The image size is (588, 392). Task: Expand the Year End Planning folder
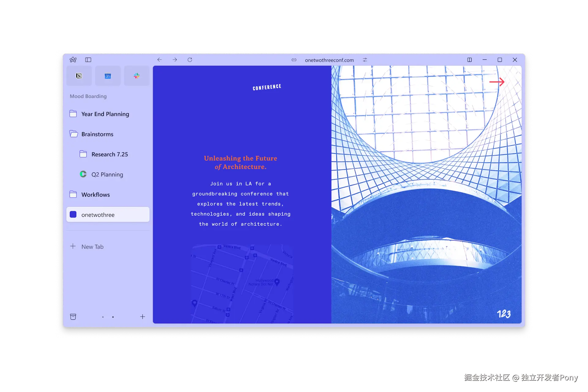[105, 114]
